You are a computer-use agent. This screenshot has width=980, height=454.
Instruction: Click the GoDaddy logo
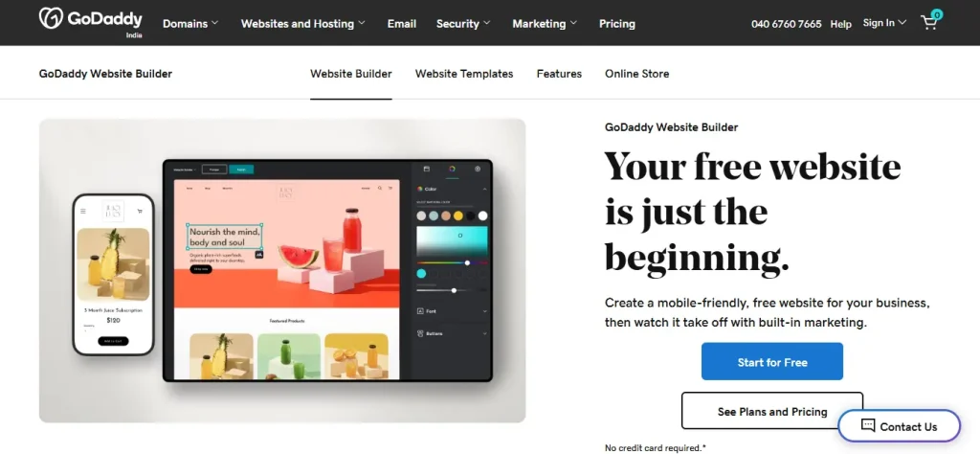(x=91, y=19)
